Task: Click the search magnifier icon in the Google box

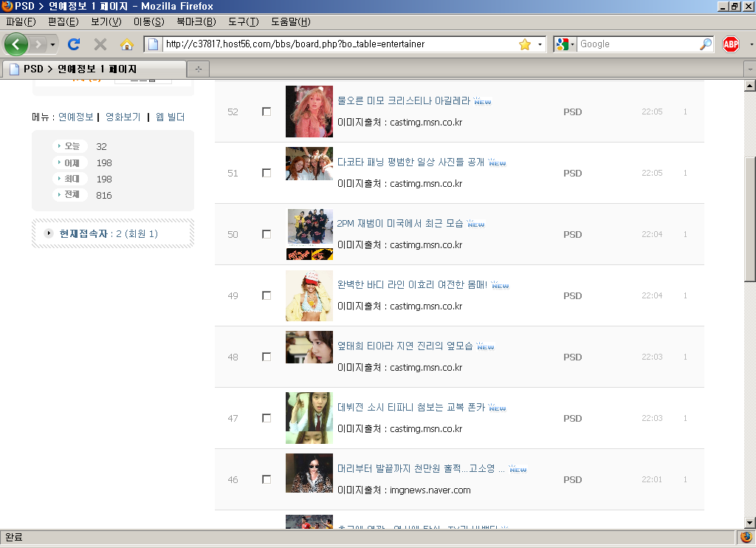Action: coord(706,44)
